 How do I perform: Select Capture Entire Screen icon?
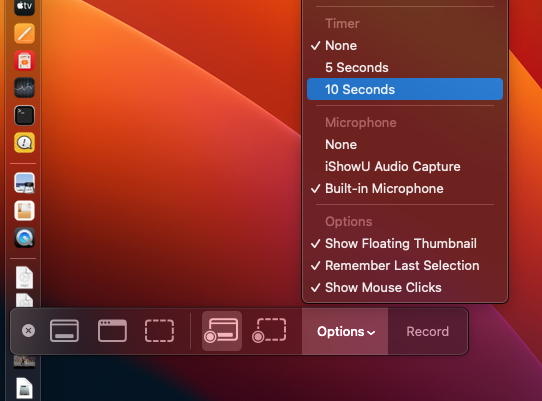coord(64,331)
